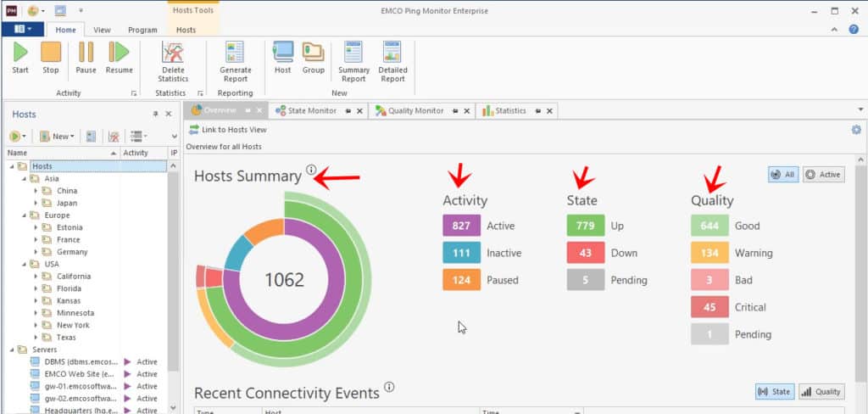Open the View ribbon tab
This screenshot has width=868, height=414.
(x=102, y=30)
